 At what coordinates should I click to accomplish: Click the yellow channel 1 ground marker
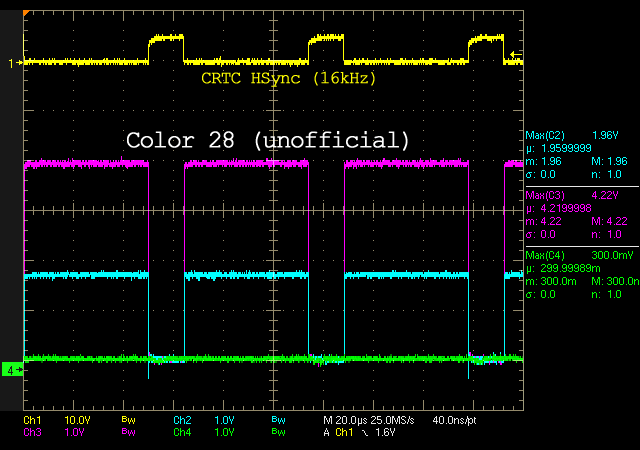[x=16, y=63]
